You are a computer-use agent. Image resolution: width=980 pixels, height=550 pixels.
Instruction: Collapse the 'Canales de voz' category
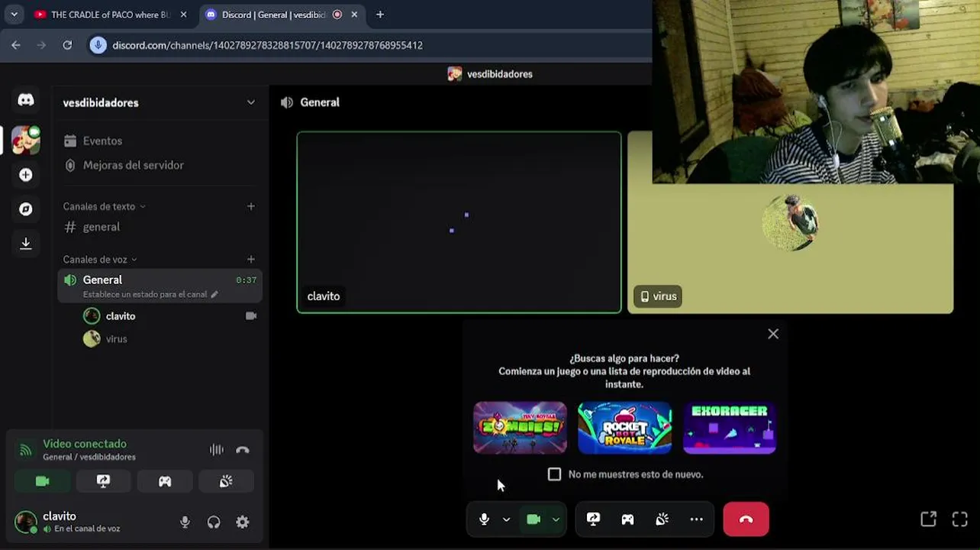point(100,260)
